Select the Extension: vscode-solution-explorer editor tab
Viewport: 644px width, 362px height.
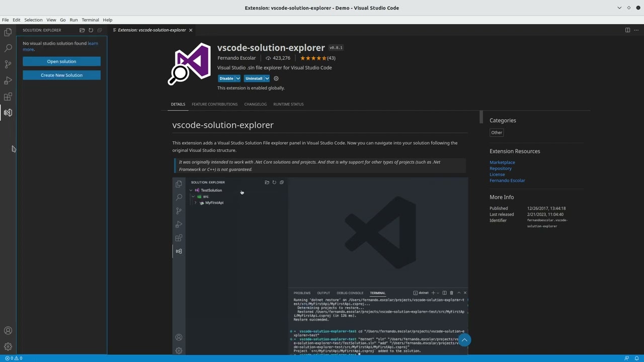152,30
